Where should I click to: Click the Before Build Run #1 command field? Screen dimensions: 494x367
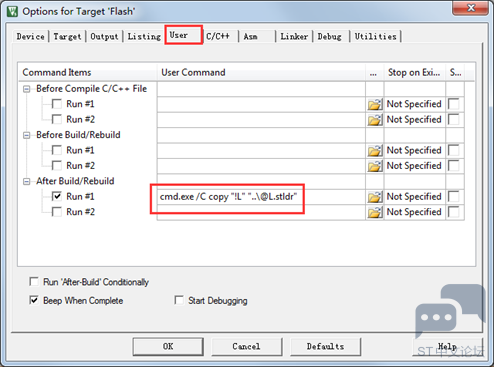(x=261, y=150)
